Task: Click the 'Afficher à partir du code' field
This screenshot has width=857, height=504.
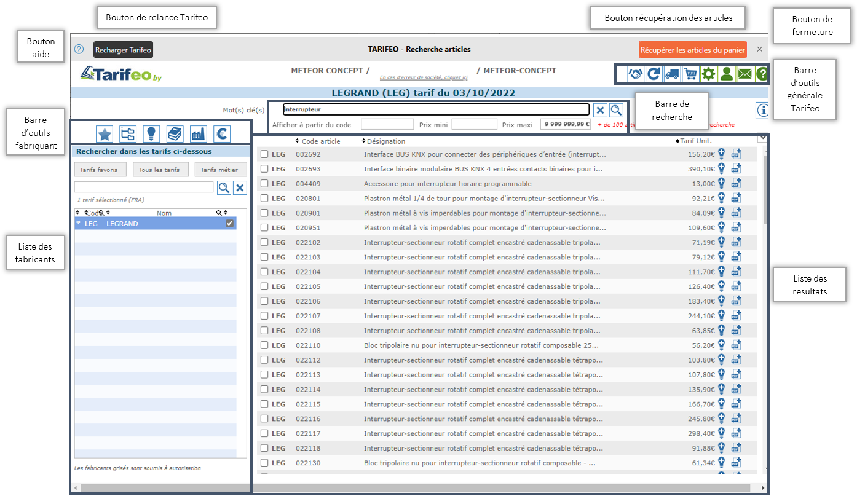Action: (x=387, y=124)
